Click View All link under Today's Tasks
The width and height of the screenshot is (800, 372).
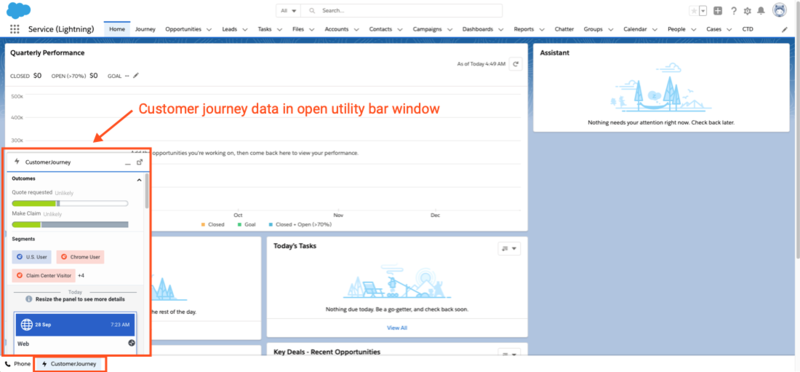tap(397, 328)
